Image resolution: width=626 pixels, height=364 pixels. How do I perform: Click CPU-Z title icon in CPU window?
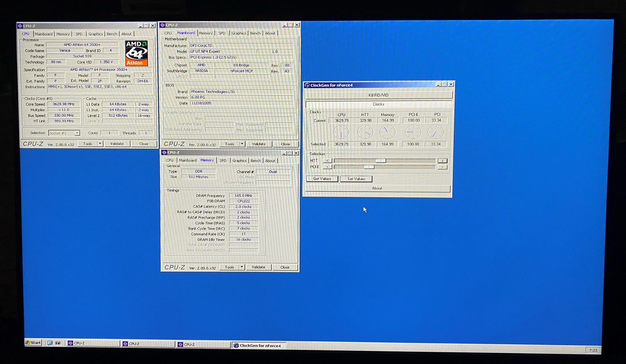20,26
